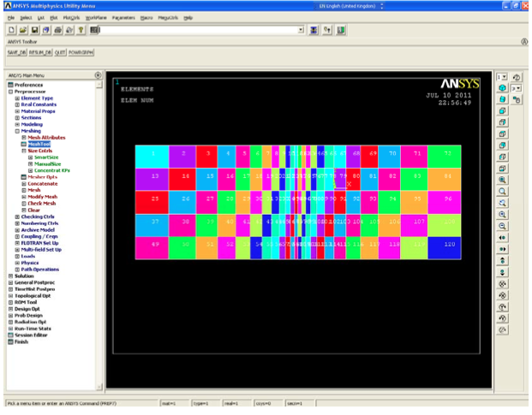
Task: Click the Raise Hidden windows icon
Action: click(314, 30)
